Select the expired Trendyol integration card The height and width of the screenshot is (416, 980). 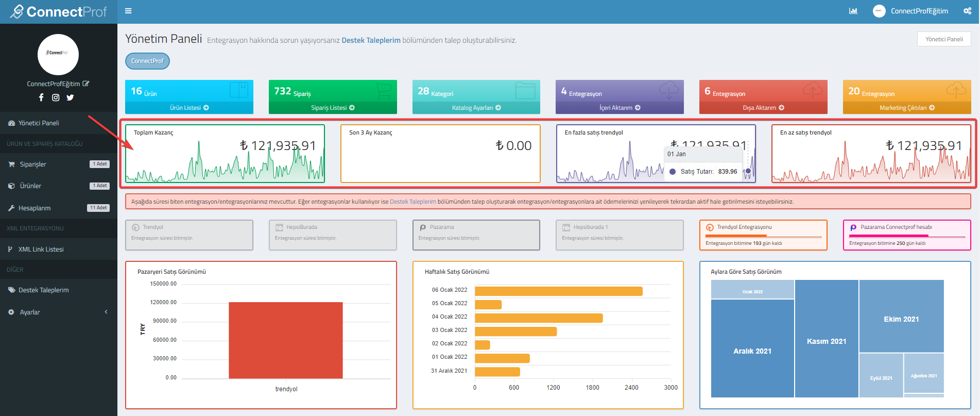[189, 235]
